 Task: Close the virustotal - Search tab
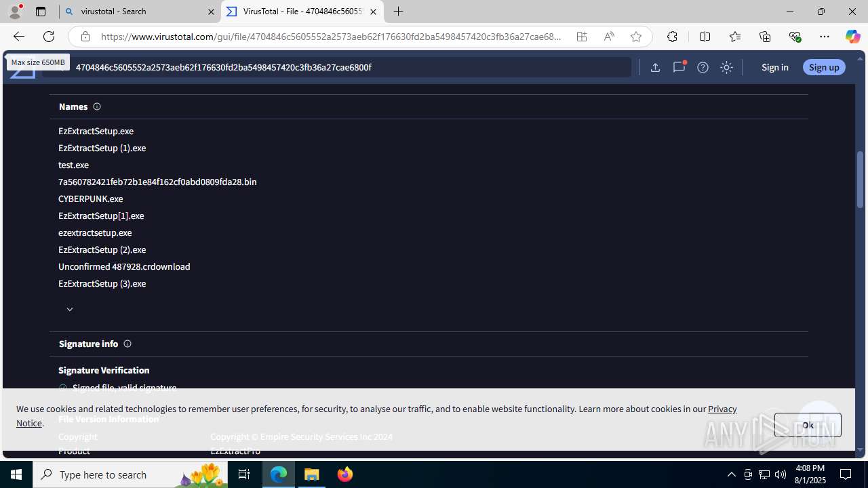pyautogui.click(x=211, y=12)
